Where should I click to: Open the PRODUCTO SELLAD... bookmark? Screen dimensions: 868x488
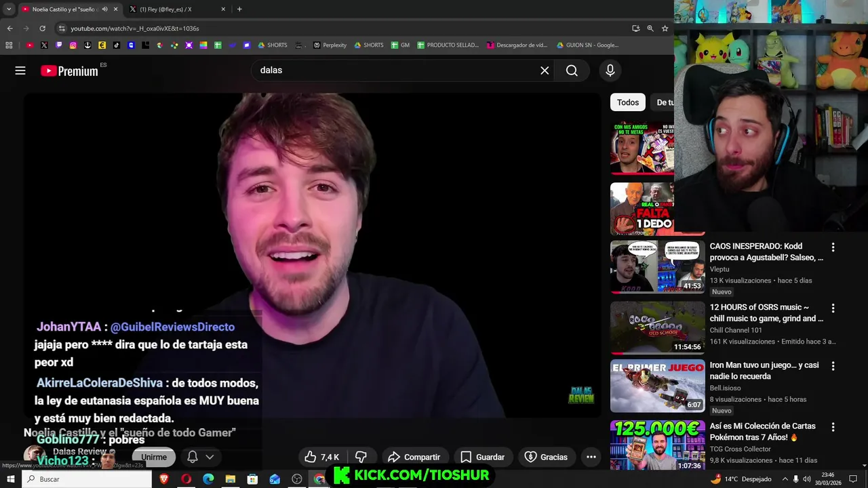click(448, 45)
